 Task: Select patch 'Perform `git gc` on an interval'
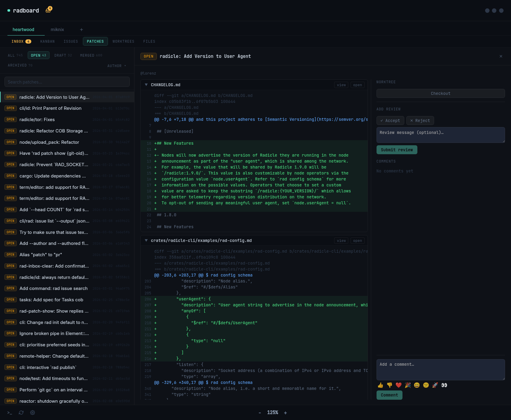67,390
